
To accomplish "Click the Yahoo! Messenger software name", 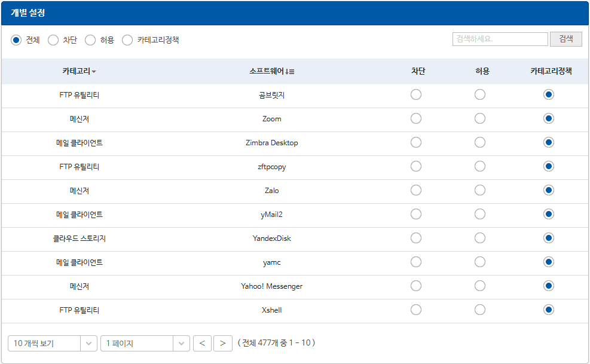I will click(271, 286).
